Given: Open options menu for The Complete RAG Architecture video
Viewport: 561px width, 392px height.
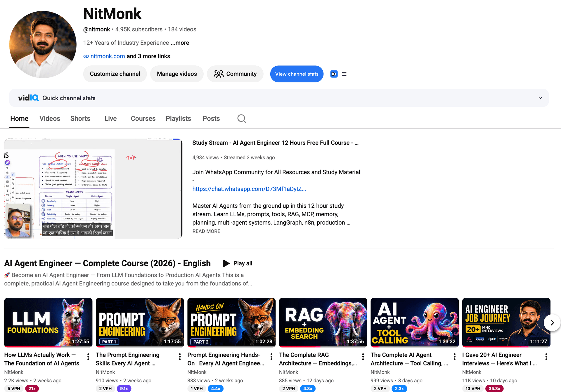Looking at the screenshot, I should point(363,356).
